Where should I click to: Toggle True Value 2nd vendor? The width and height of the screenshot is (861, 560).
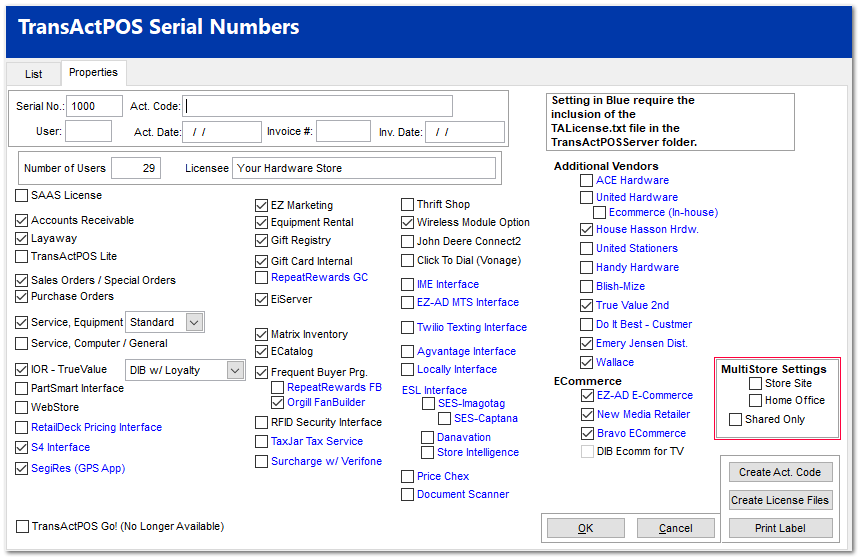[x=586, y=305]
